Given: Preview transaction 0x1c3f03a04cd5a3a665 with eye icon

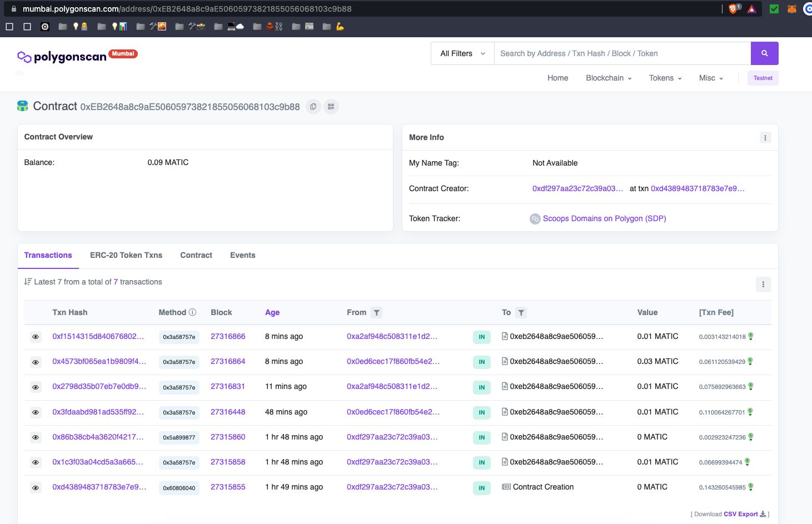Looking at the screenshot, I should point(36,462).
